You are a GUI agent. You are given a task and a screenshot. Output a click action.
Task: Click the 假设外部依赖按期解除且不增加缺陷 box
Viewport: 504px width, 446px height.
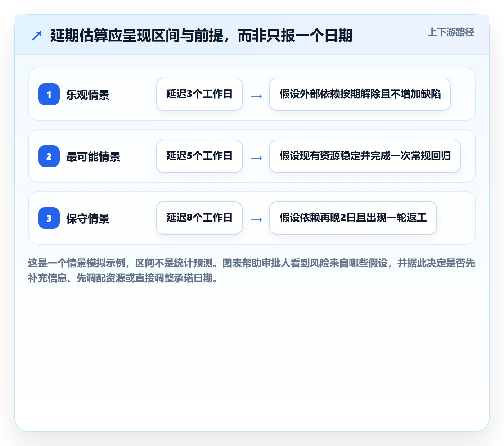[x=360, y=94]
